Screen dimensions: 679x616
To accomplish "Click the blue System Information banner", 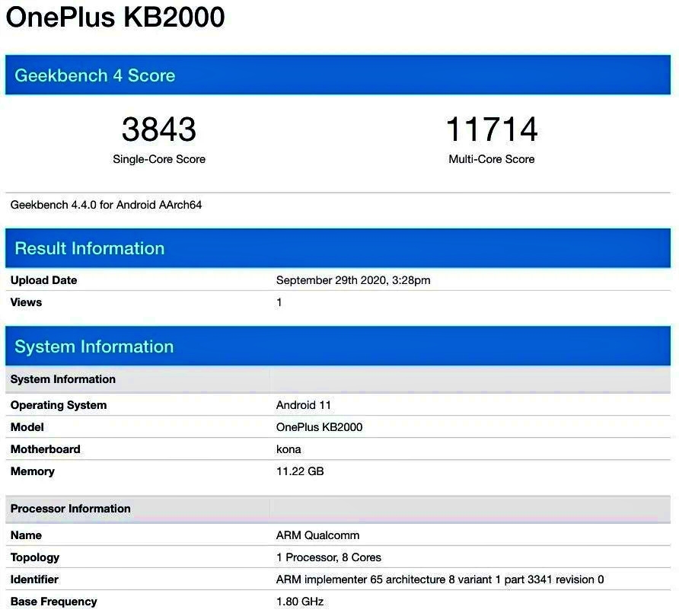I will pyautogui.click(x=338, y=346).
